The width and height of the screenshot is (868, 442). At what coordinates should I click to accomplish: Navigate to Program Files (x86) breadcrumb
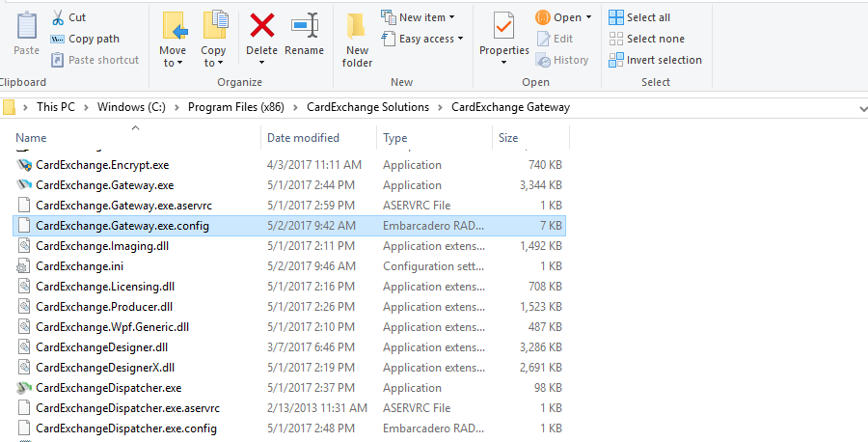tap(236, 107)
